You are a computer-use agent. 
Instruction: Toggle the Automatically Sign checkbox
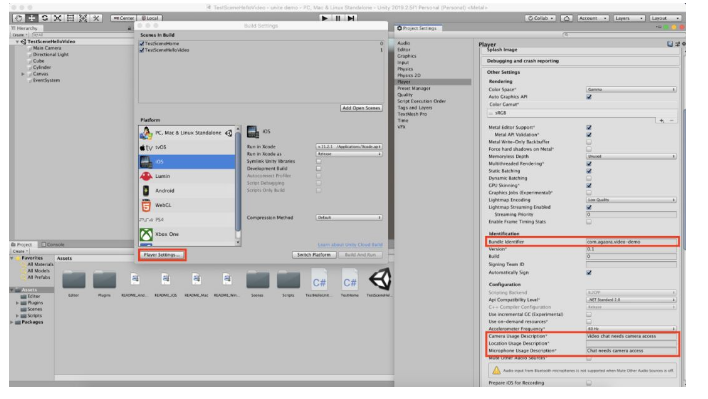[589, 273]
